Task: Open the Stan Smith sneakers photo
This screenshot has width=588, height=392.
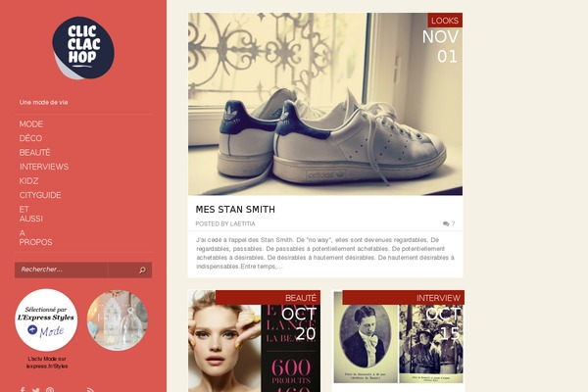Action: pyautogui.click(x=325, y=104)
